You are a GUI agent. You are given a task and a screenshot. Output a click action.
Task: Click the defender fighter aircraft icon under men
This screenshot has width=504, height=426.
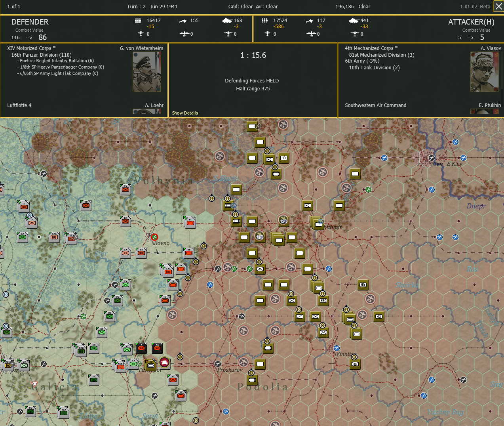141,34
